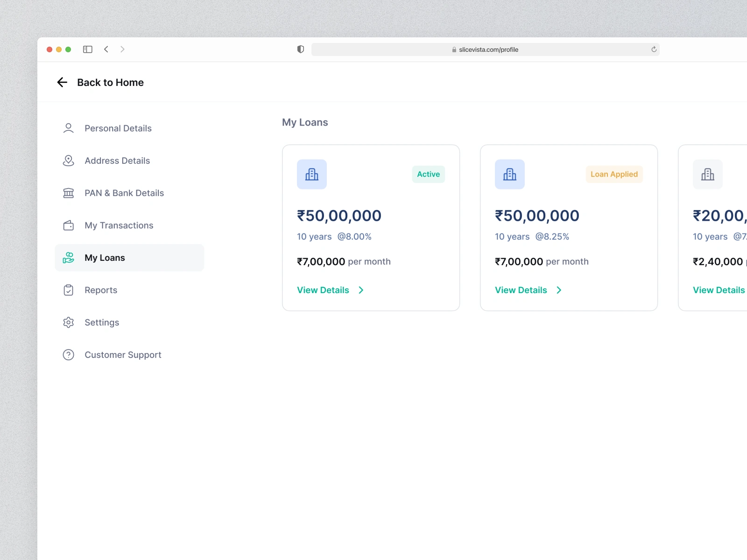
Task: Click the Customer Support question mark icon
Action: (69, 355)
